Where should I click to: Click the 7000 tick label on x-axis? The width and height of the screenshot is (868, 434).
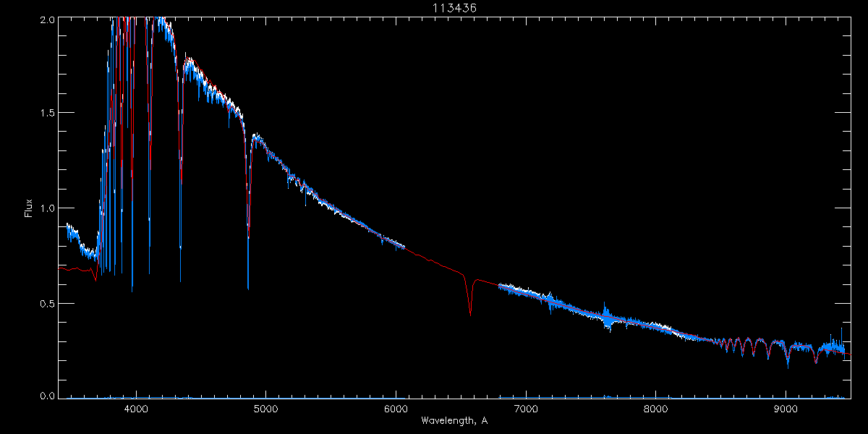click(x=526, y=408)
